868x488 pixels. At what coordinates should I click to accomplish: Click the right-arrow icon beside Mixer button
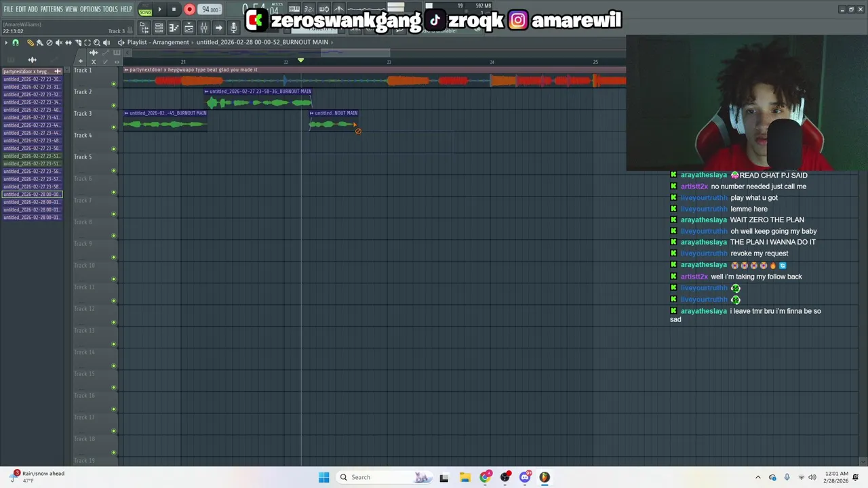pos(218,28)
